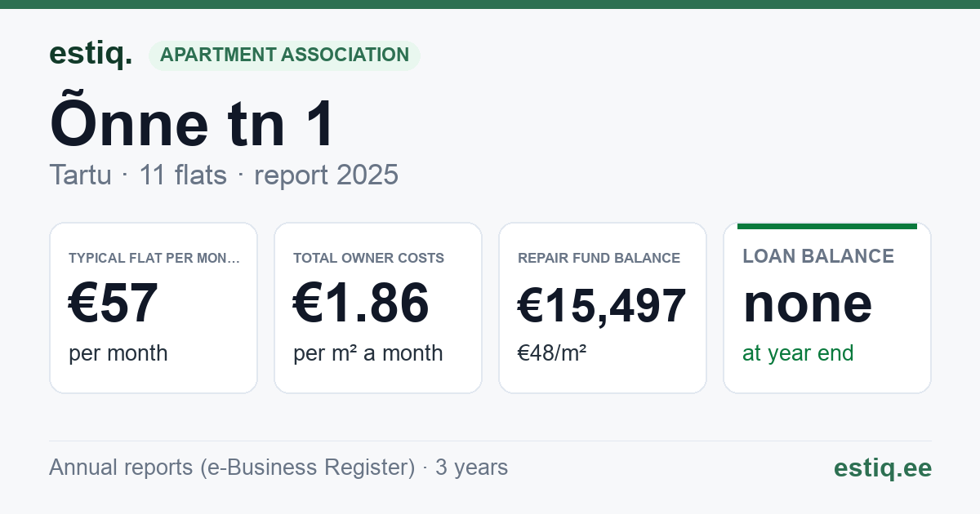The height and width of the screenshot is (514, 980).
Task: Click the 'Tartu · 11 flats · report 2025' subtitle
Action: [224, 175]
